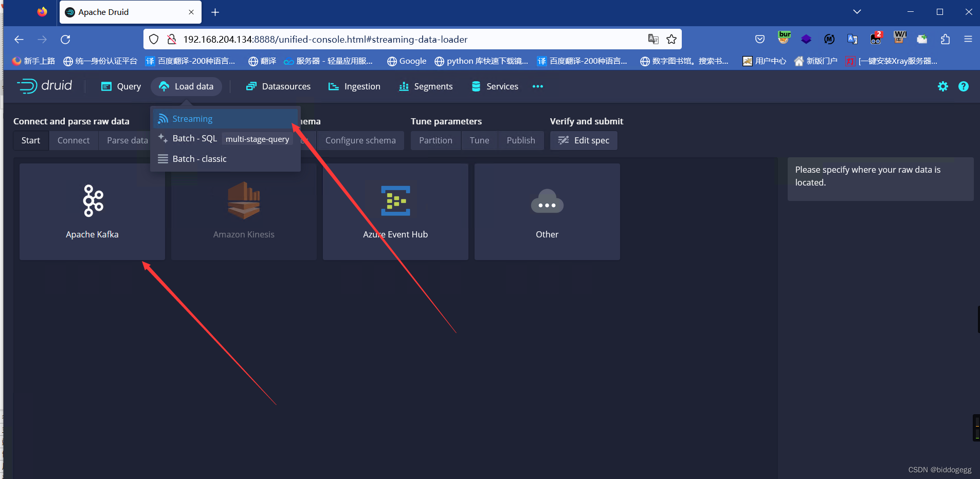This screenshot has height=479, width=980.
Task: Go back in browser history
Action: click(19, 40)
